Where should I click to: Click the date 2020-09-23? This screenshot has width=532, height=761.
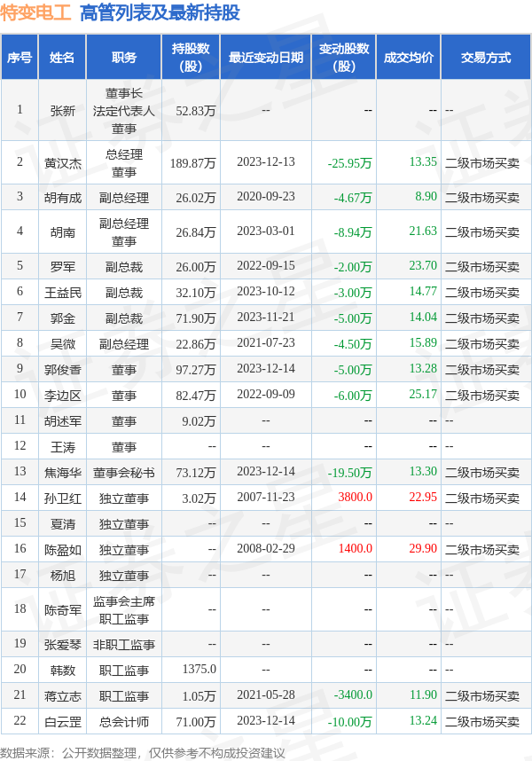point(266,196)
